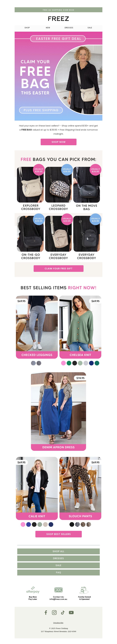
Task: Click the green FAQ footer button
Action: [58, 572]
